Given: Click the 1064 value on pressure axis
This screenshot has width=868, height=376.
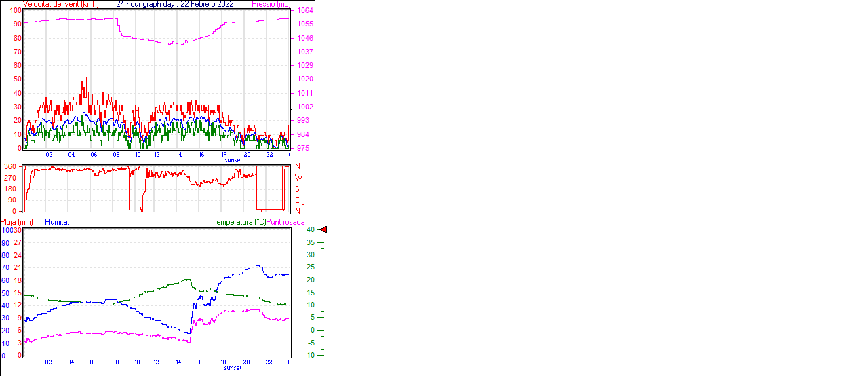Looking at the screenshot, I should (304, 11).
